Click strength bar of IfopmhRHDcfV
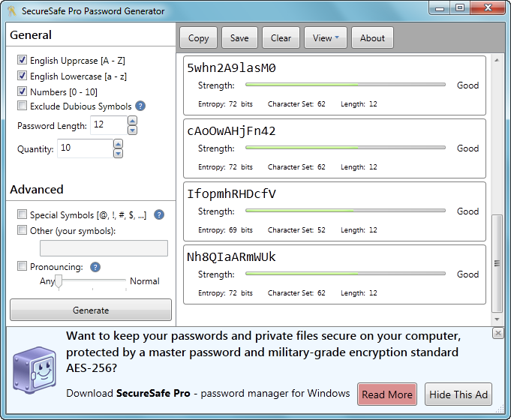This screenshot has width=511, height=420. tap(345, 211)
